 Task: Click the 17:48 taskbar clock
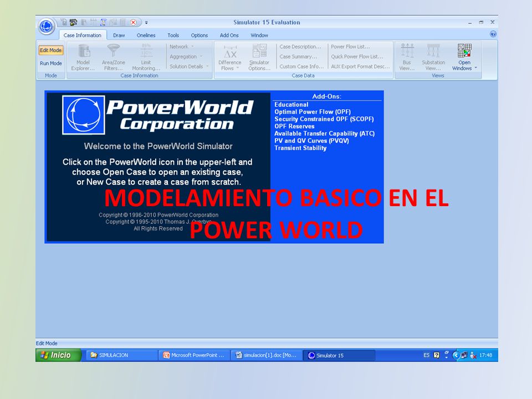485,355
